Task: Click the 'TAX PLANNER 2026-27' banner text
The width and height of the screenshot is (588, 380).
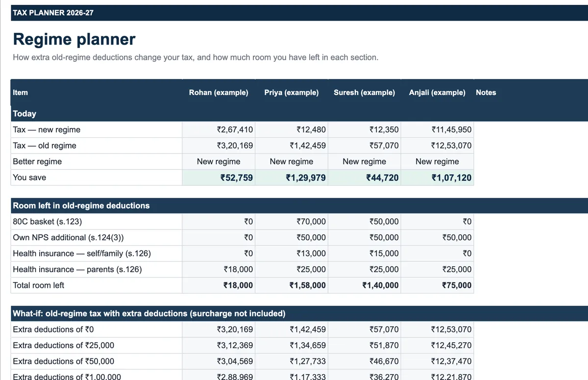Action: point(53,13)
